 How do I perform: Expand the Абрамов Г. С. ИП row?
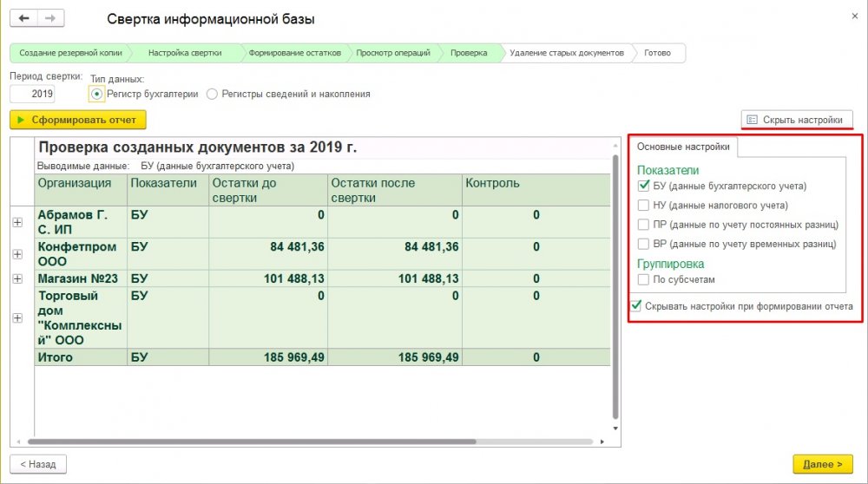(x=17, y=222)
